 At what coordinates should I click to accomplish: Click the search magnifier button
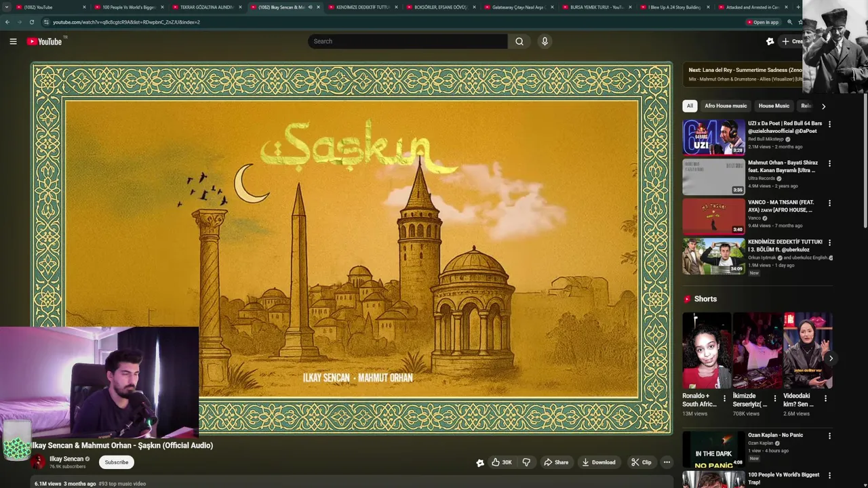coord(519,41)
